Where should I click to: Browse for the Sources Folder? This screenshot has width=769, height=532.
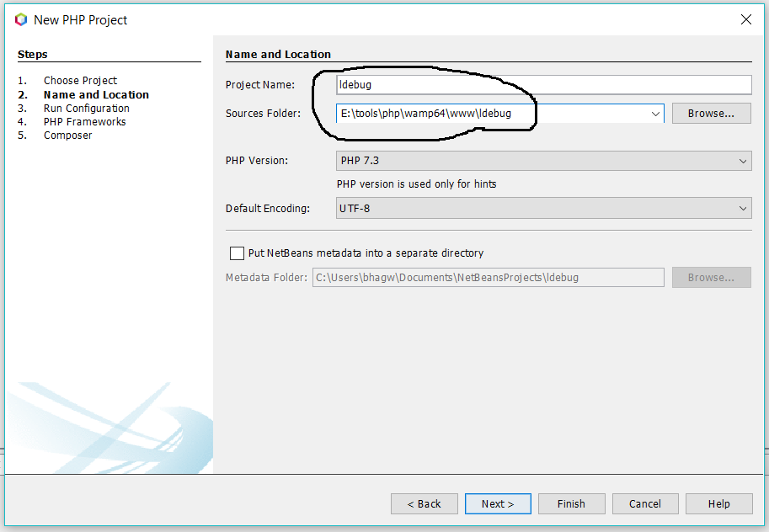pos(711,114)
